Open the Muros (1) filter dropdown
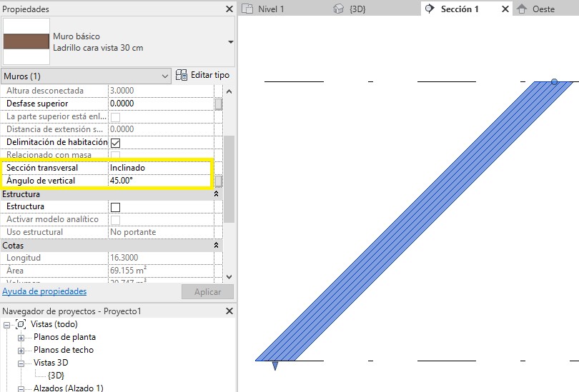 (x=165, y=76)
